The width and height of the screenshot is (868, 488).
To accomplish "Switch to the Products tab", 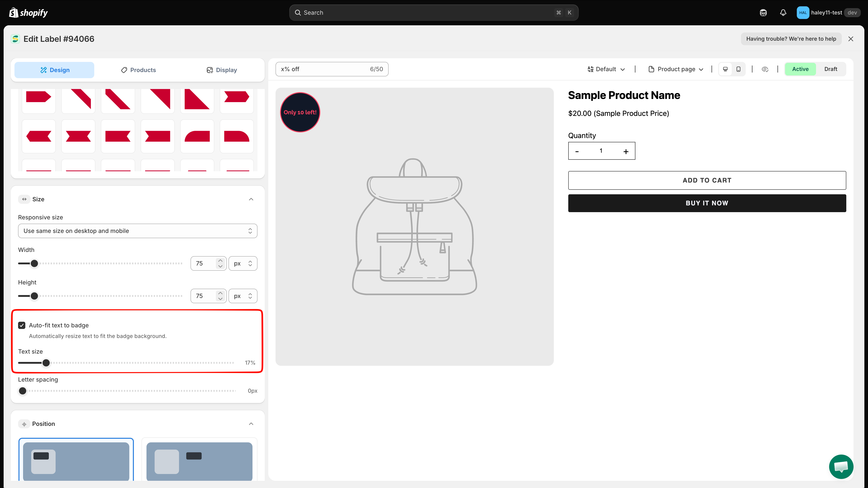I will [x=138, y=70].
